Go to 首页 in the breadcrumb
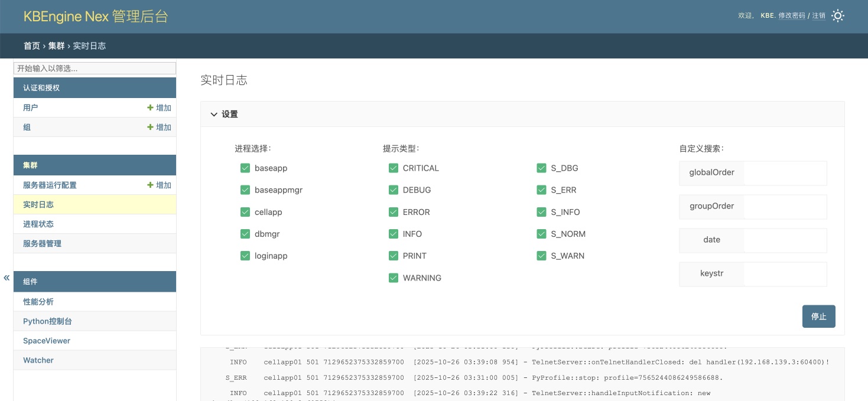 click(x=32, y=46)
